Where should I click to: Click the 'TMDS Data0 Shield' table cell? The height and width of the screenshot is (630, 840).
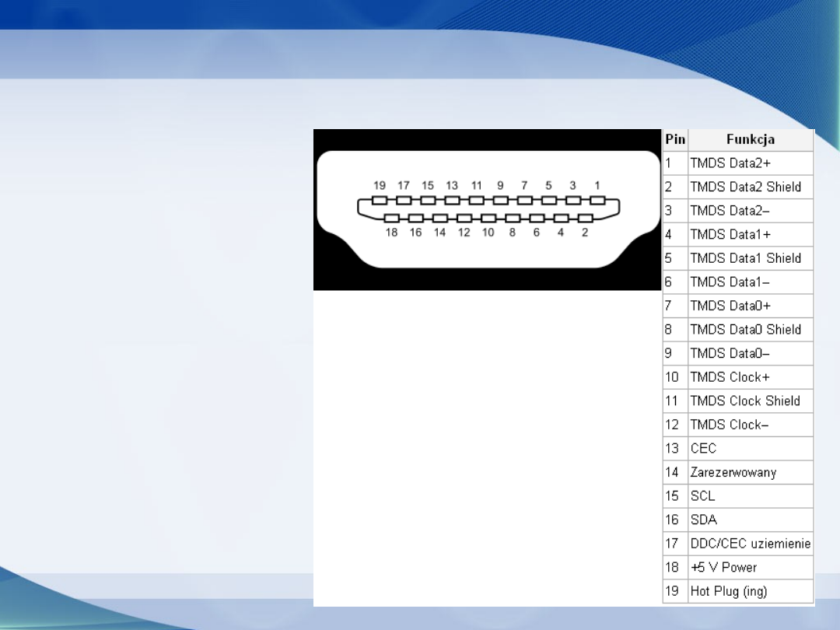(x=745, y=330)
